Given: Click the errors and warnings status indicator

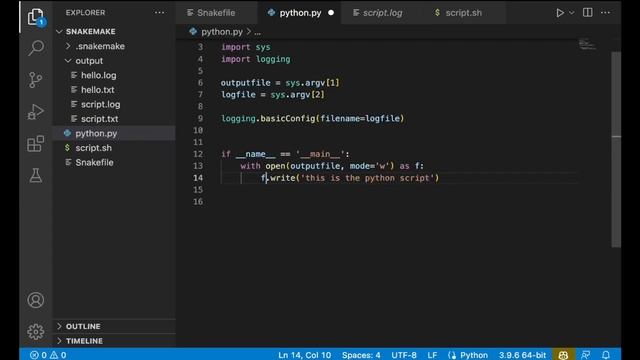Looking at the screenshot, I should point(48,355).
